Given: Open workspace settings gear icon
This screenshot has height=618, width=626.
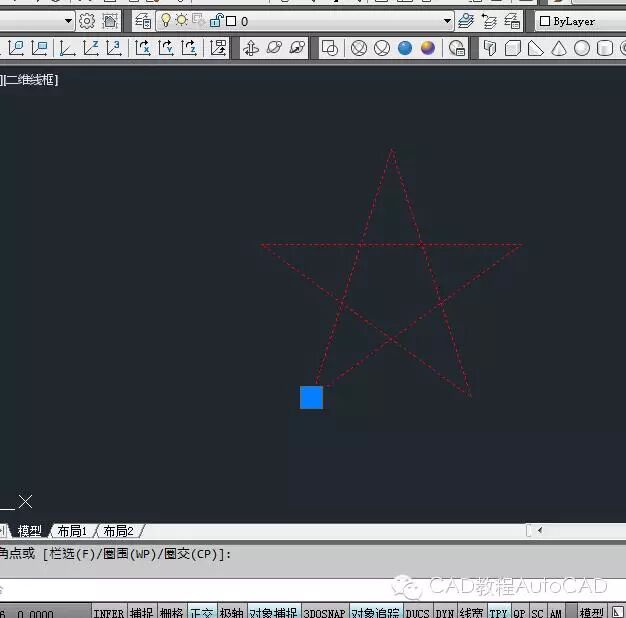Looking at the screenshot, I should pos(86,21).
